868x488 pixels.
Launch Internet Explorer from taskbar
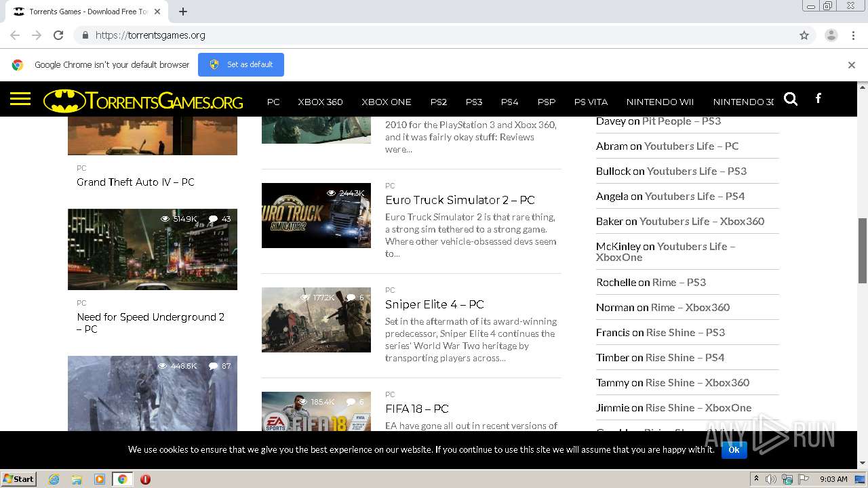tap(54, 479)
